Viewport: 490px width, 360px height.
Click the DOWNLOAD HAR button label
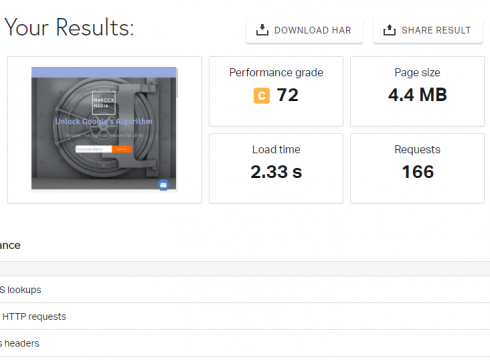click(x=313, y=30)
